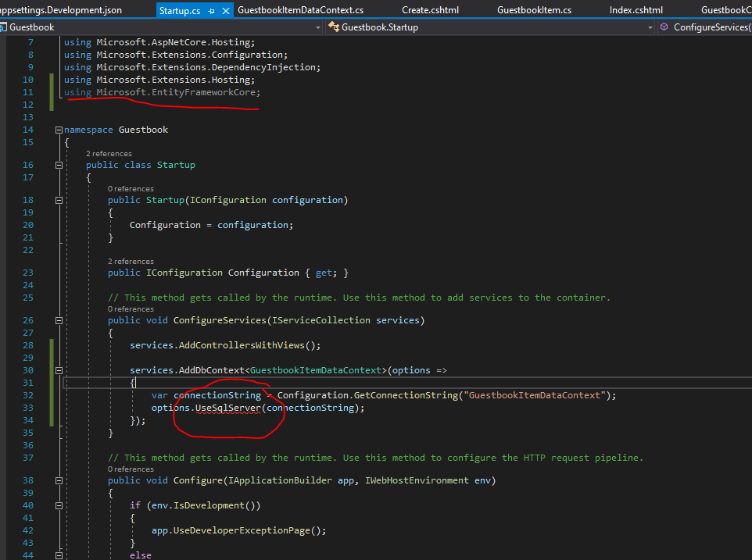The height and width of the screenshot is (560, 752).
Task: Click AddControllersWithViews call
Action: [242, 345]
